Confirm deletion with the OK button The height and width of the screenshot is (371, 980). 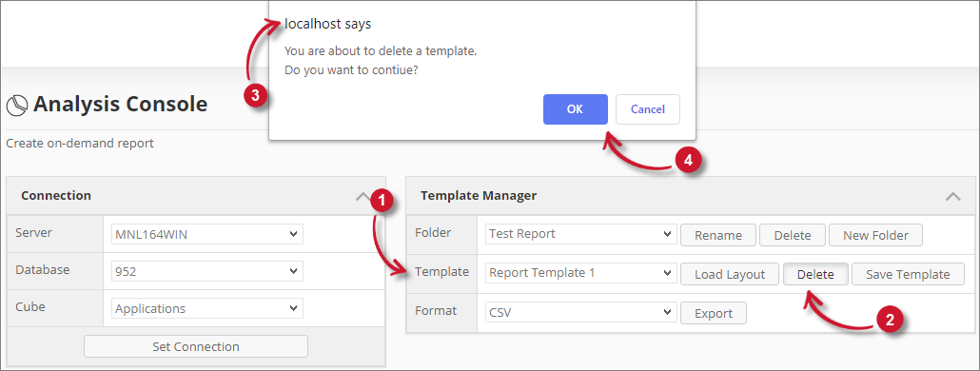(x=575, y=109)
